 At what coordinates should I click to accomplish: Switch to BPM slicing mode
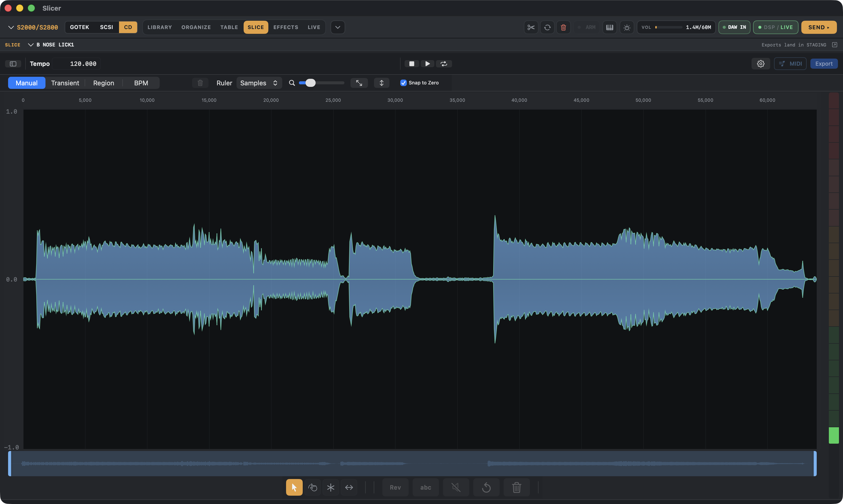pyautogui.click(x=141, y=83)
